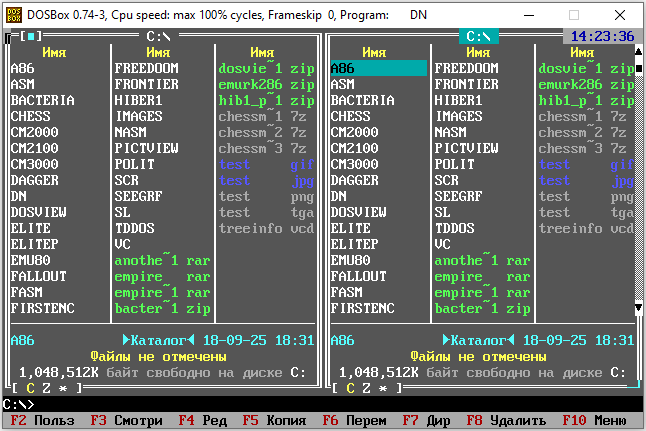Select FALLOUT folder in left panel
Image resolution: width=646 pixels, height=431 pixels.
tap(39, 276)
